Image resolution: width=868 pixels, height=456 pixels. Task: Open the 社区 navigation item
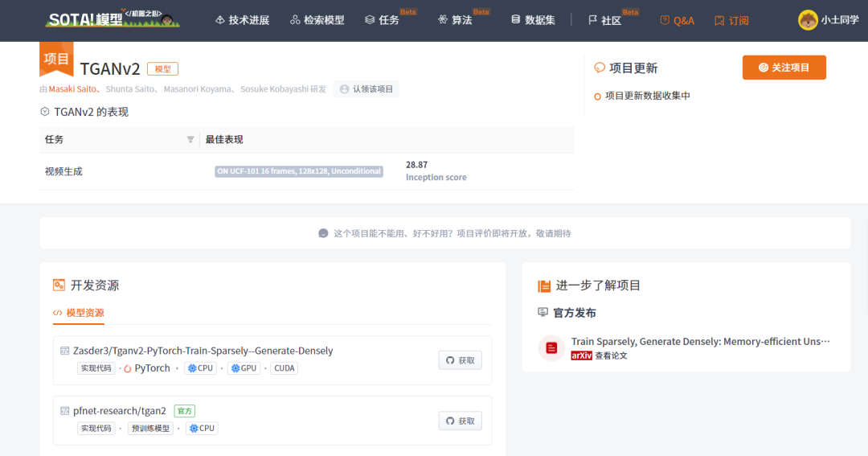click(604, 20)
